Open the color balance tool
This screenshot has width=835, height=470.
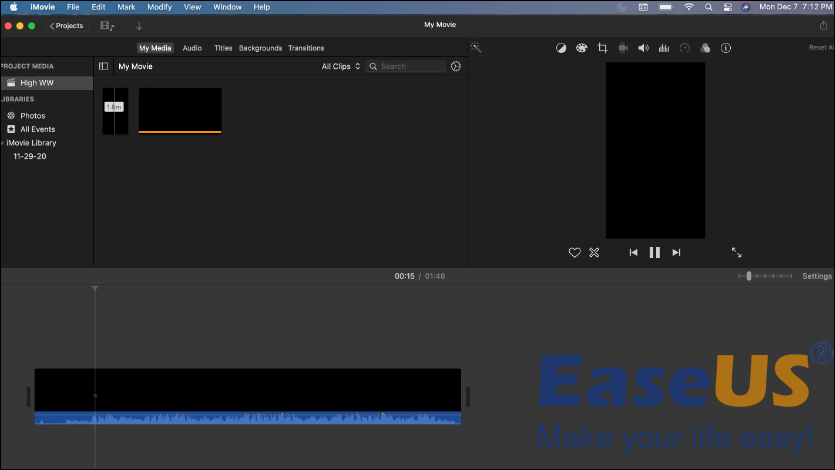561,48
